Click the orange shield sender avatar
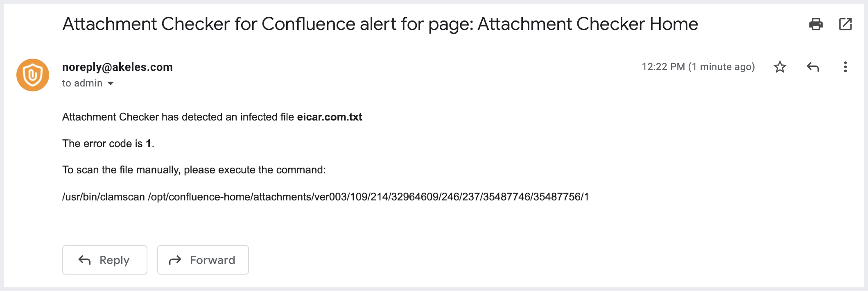868x291 pixels. [x=32, y=75]
